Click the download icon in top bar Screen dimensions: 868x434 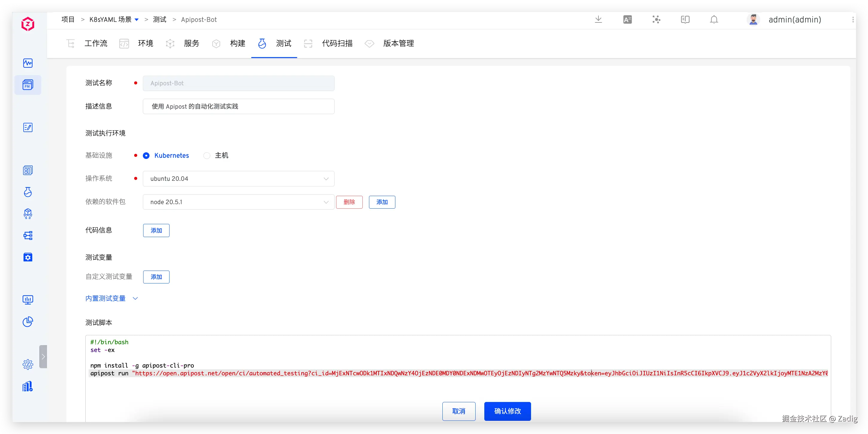click(598, 19)
